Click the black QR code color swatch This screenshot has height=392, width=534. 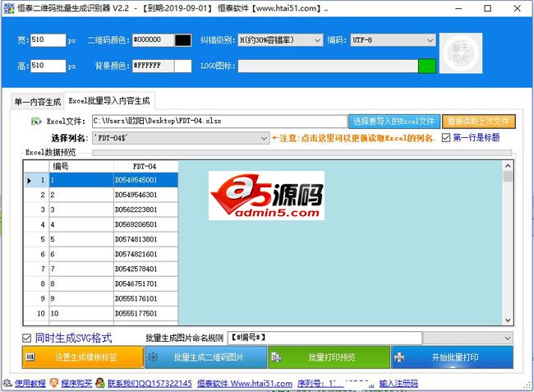(183, 40)
